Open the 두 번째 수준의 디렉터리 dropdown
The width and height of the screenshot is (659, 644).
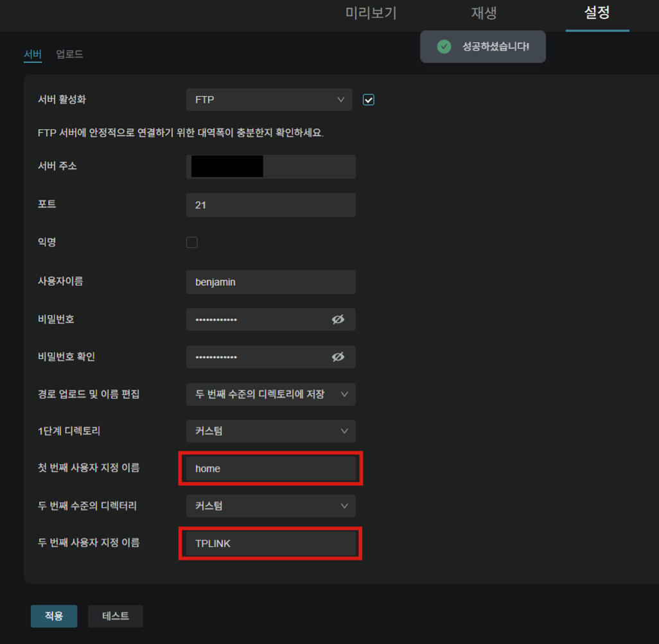click(270, 506)
